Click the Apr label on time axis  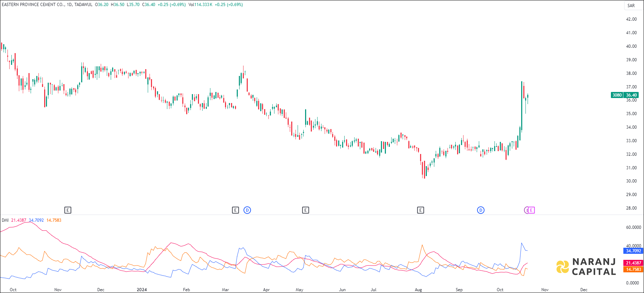(266, 290)
